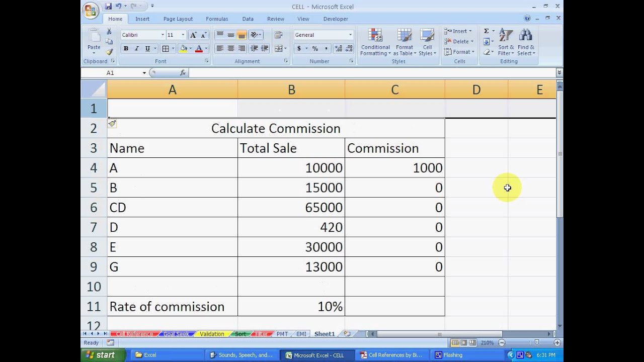The image size is (644, 362).
Task: Open Find & Select menu
Action: pos(526,42)
